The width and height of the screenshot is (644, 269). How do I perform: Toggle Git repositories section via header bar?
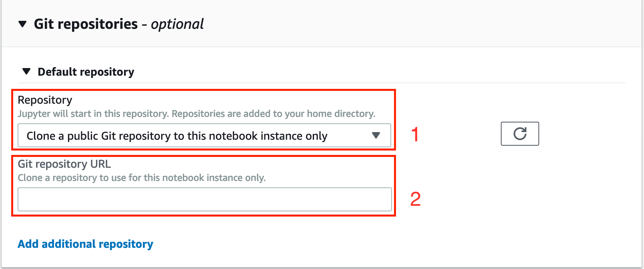click(322, 24)
